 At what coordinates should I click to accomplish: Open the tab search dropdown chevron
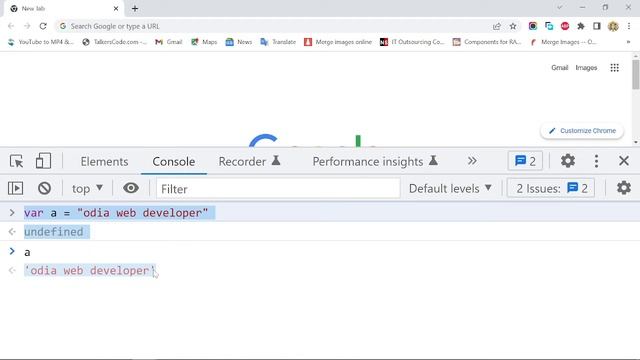click(x=560, y=8)
